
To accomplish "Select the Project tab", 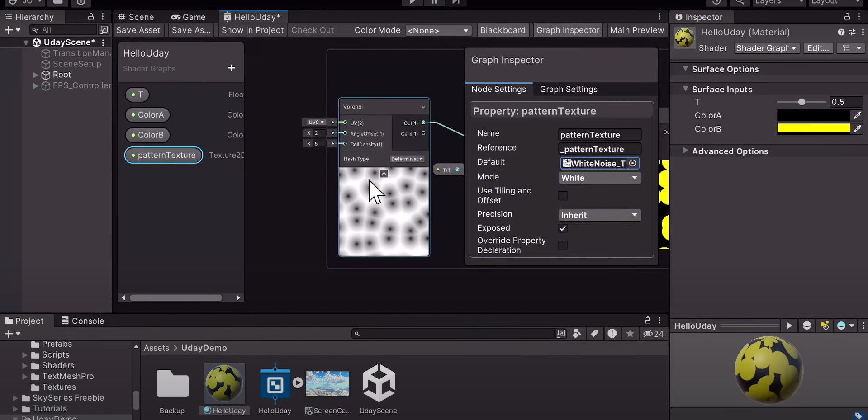I will [24, 321].
